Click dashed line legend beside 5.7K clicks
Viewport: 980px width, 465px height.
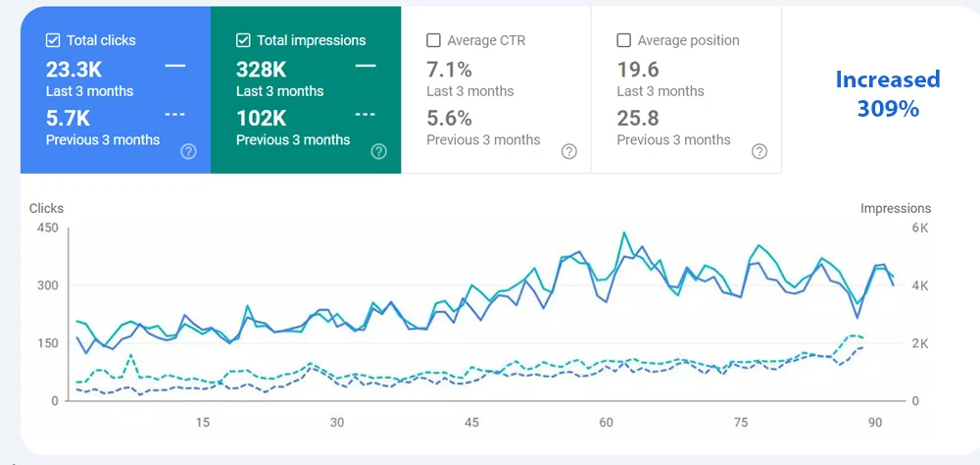tap(175, 114)
